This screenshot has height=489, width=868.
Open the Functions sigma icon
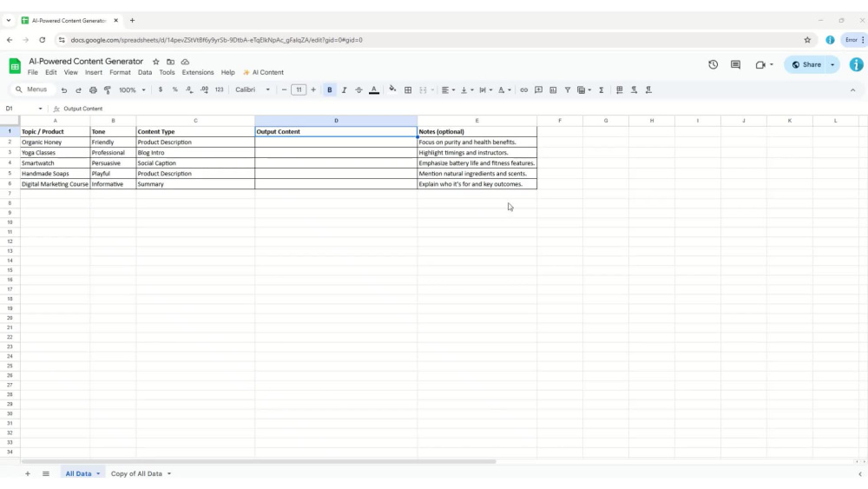(602, 89)
